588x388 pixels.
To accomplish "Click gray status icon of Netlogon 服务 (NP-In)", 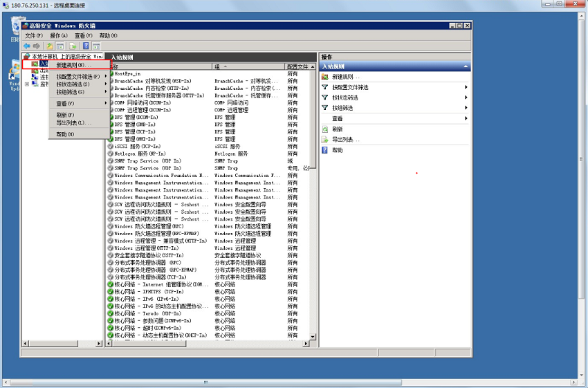I will 110,154.
